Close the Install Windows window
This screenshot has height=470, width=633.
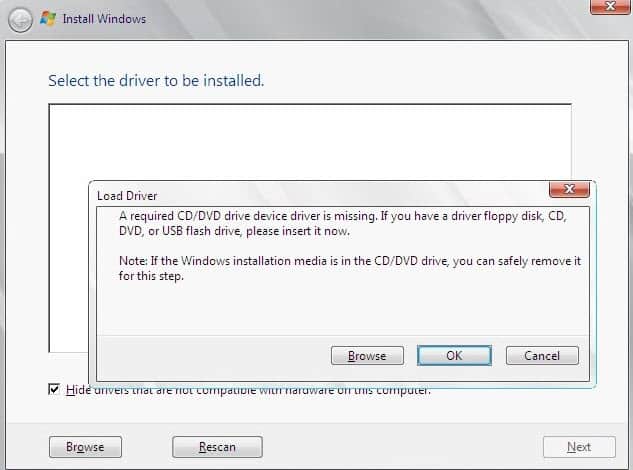point(610,6)
